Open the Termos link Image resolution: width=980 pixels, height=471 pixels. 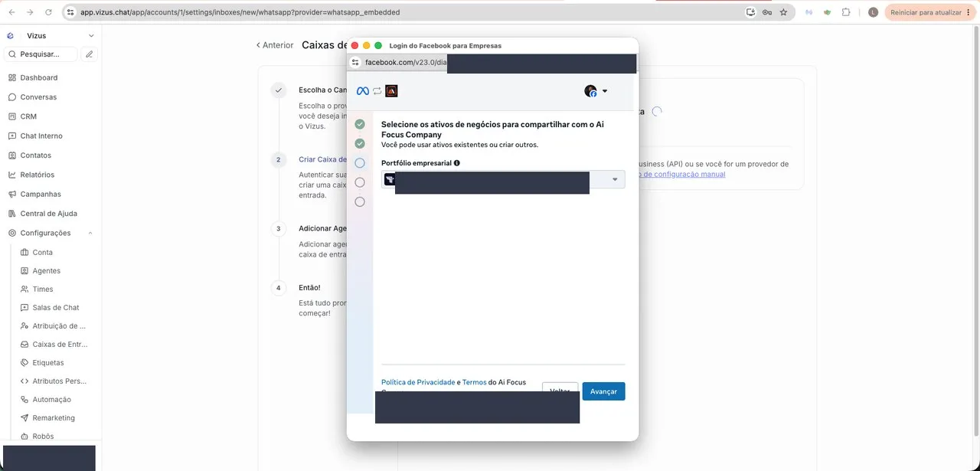(x=474, y=382)
